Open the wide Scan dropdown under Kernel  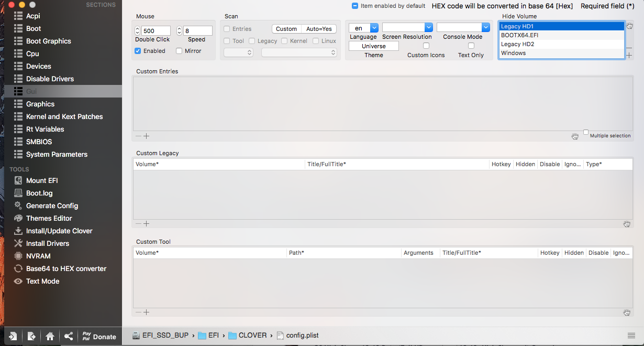tap(299, 52)
